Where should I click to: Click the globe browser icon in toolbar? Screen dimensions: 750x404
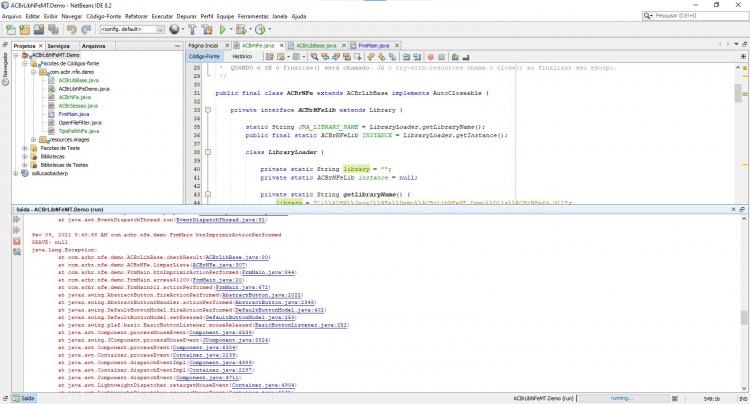coord(174,30)
